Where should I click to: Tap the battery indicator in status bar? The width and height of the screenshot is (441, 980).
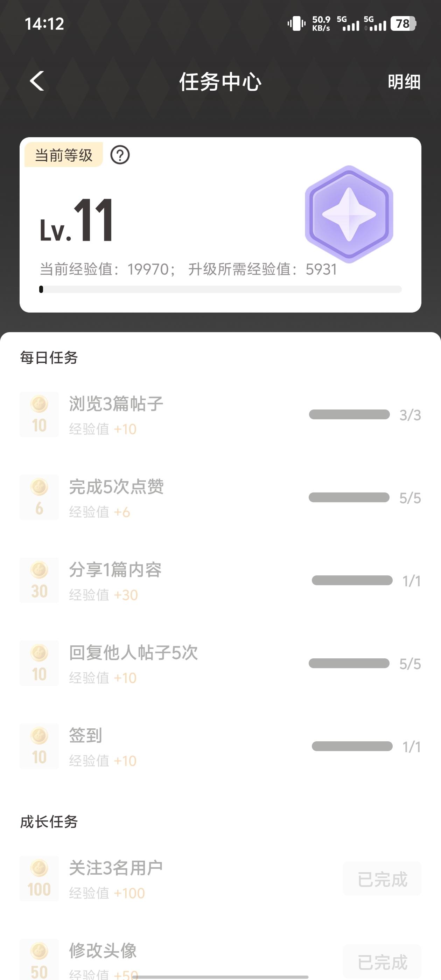point(403,24)
